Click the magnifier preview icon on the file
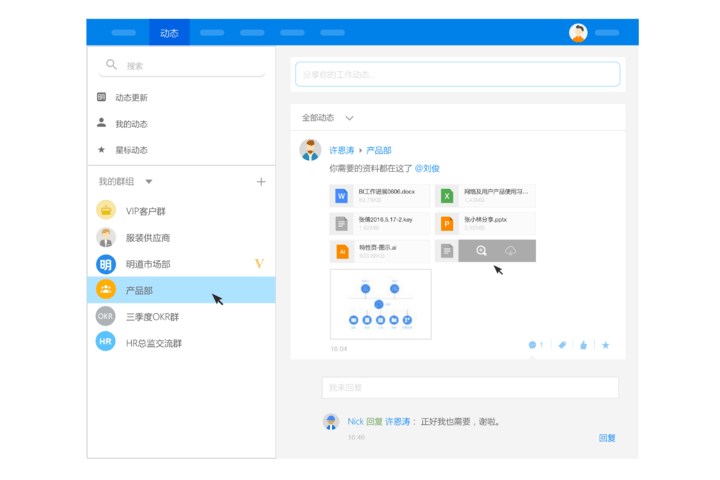Screen dimensions: 720x480 [x=482, y=251]
